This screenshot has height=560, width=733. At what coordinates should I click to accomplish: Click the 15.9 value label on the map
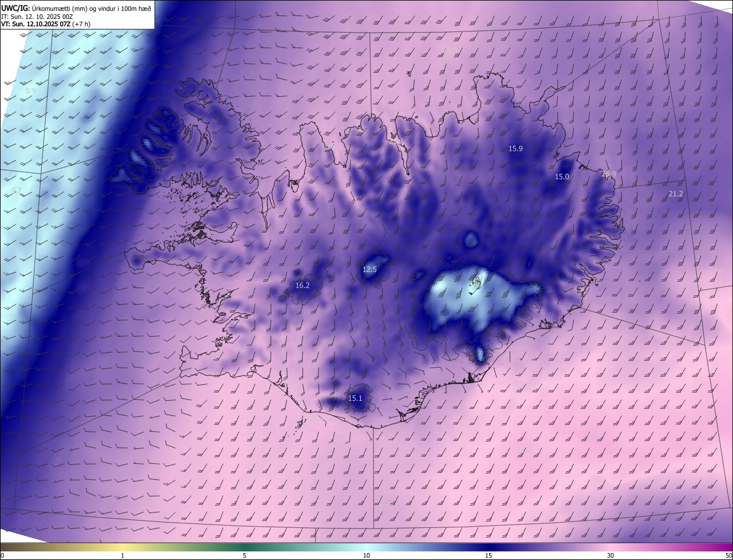click(x=515, y=148)
